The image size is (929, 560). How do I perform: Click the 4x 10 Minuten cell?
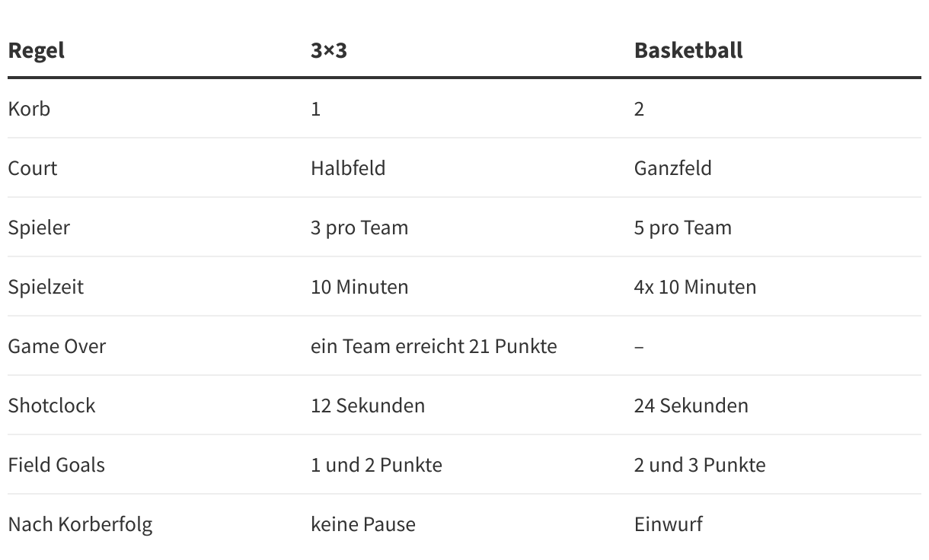pos(695,287)
